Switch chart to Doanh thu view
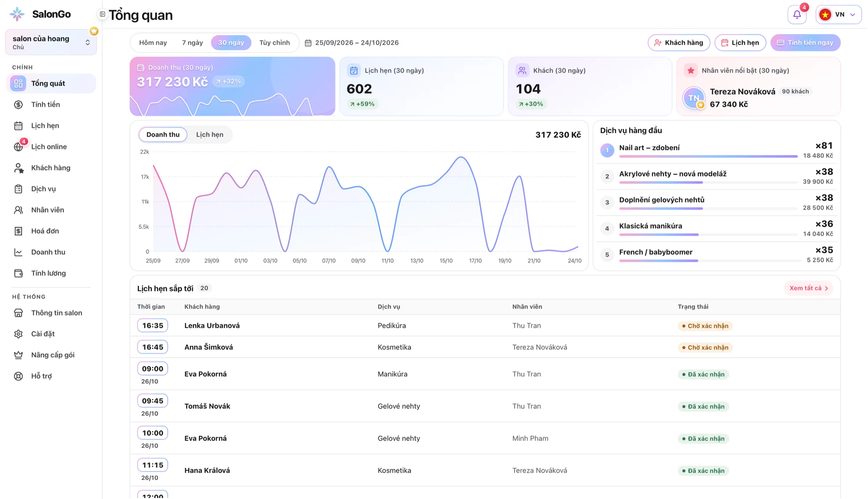 coord(163,135)
